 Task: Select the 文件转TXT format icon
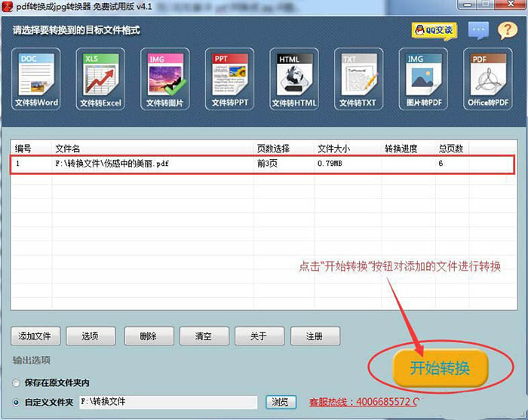pyautogui.click(x=358, y=79)
